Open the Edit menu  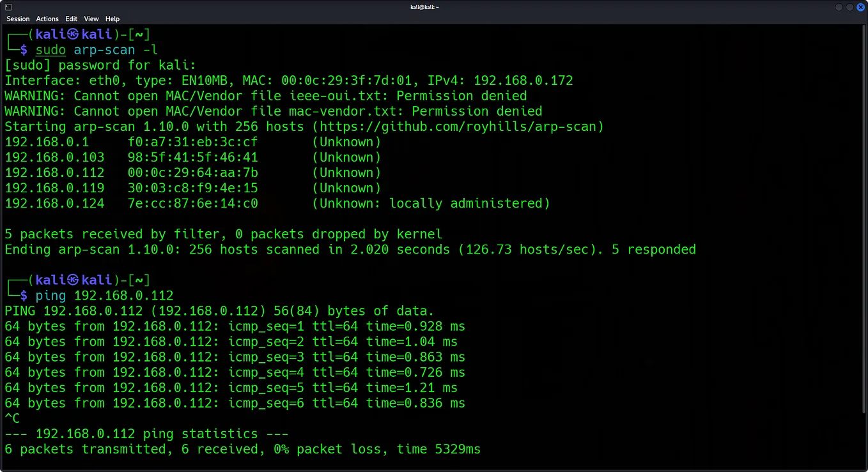71,19
